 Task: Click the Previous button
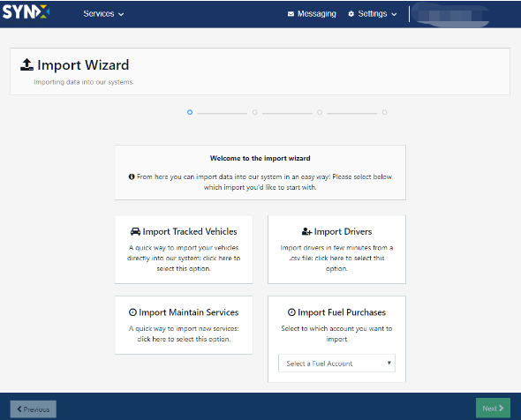pyautogui.click(x=34, y=409)
